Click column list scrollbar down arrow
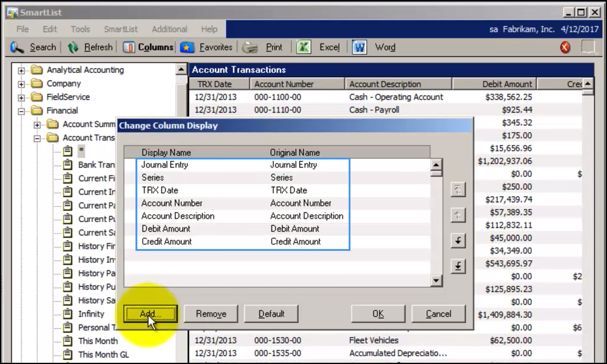This screenshot has width=607, height=364. point(436,280)
